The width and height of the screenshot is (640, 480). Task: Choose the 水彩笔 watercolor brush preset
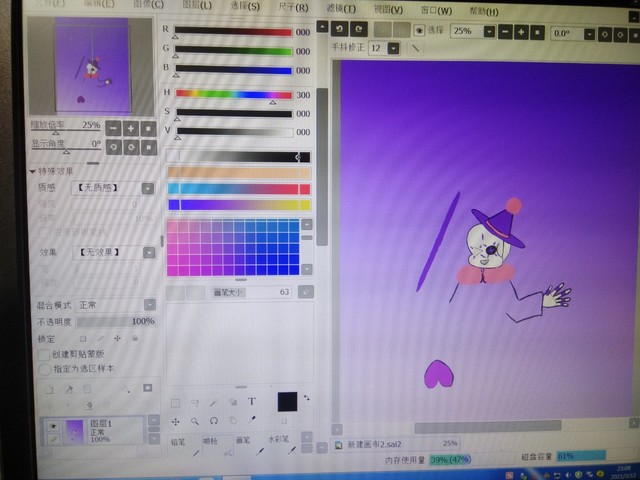point(279,440)
